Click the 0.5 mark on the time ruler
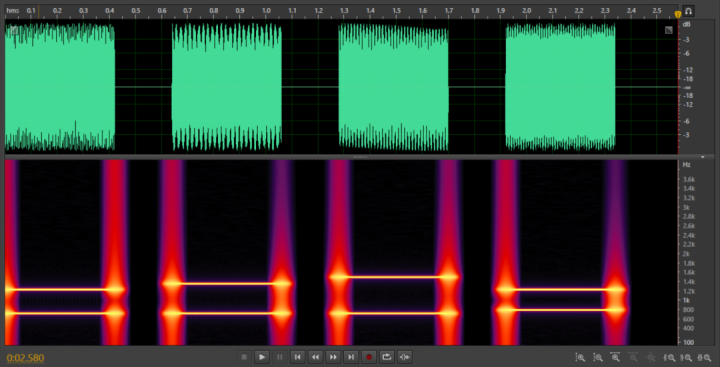Viewport: 720px width, 367px height. [x=135, y=10]
